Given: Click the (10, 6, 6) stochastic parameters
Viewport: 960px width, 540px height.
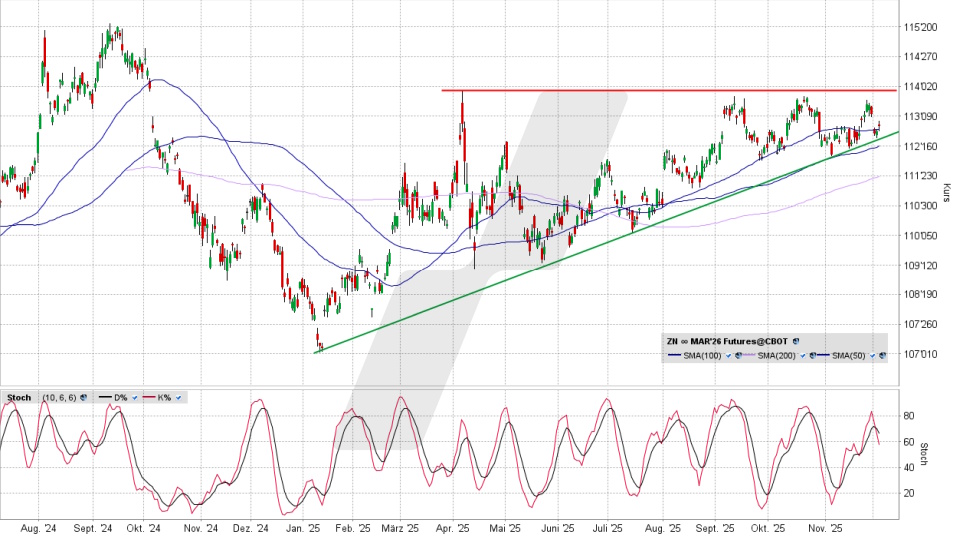Looking at the screenshot, I should [x=59, y=397].
